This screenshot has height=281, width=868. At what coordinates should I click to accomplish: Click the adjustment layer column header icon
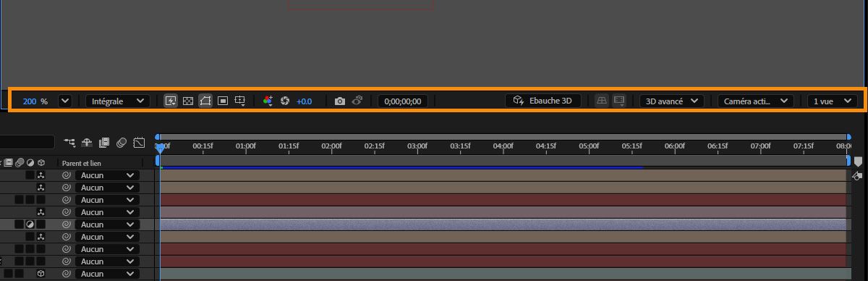pyautogui.click(x=30, y=163)
